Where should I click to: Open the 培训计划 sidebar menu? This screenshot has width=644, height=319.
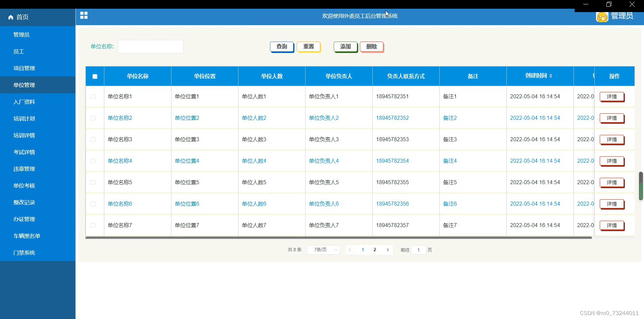[x=38, y=118]
